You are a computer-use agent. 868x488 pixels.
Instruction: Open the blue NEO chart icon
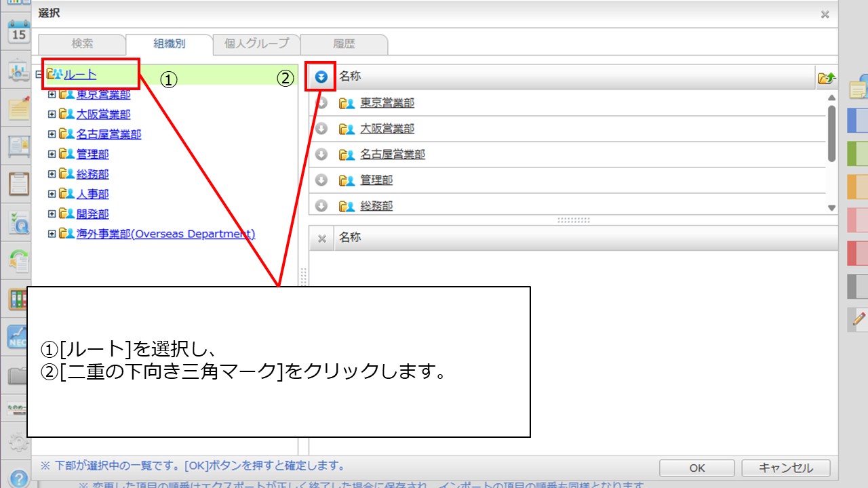(18, 337)
